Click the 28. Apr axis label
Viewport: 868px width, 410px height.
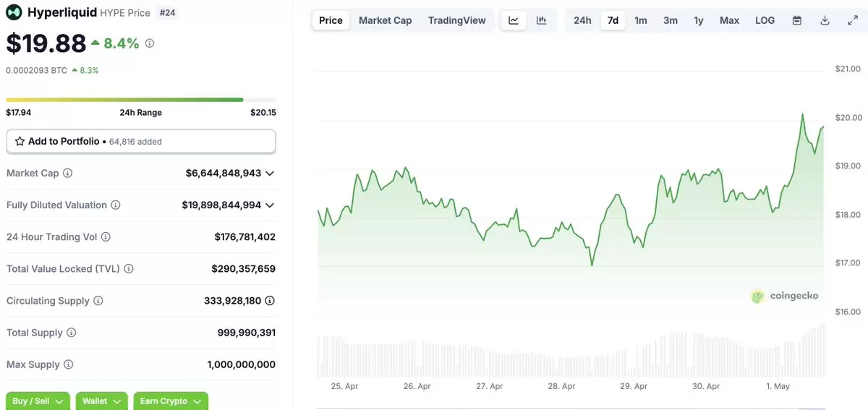point(562,386)
